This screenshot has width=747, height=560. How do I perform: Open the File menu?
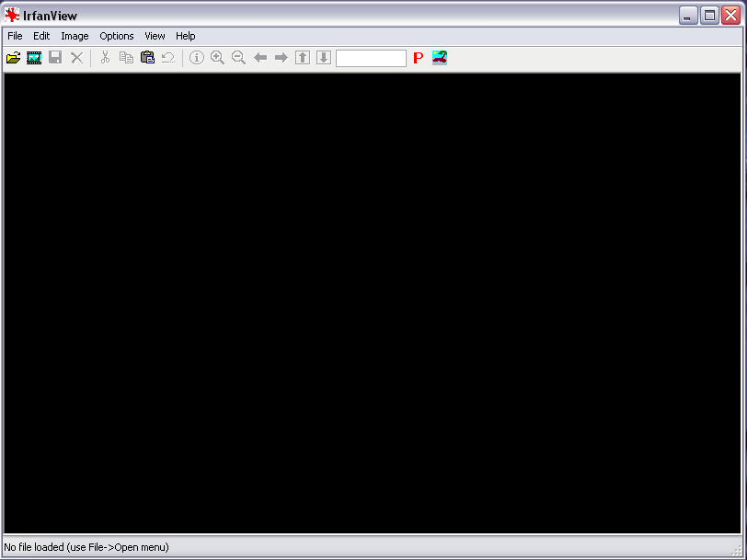(x=15, y=36)
